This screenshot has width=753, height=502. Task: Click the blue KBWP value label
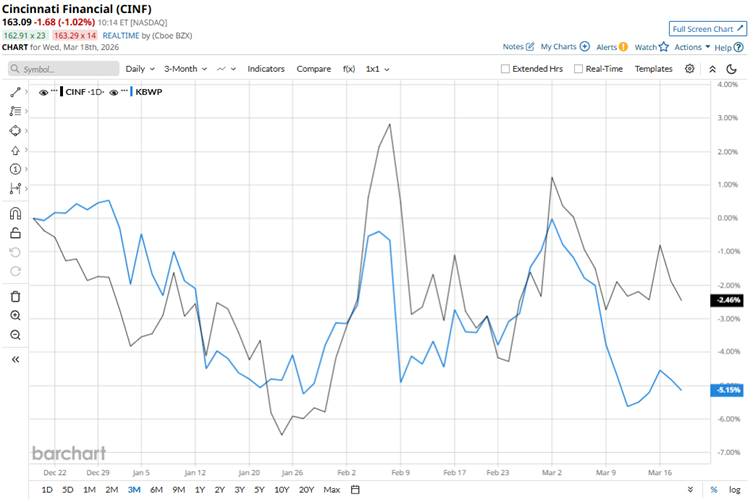727,390
